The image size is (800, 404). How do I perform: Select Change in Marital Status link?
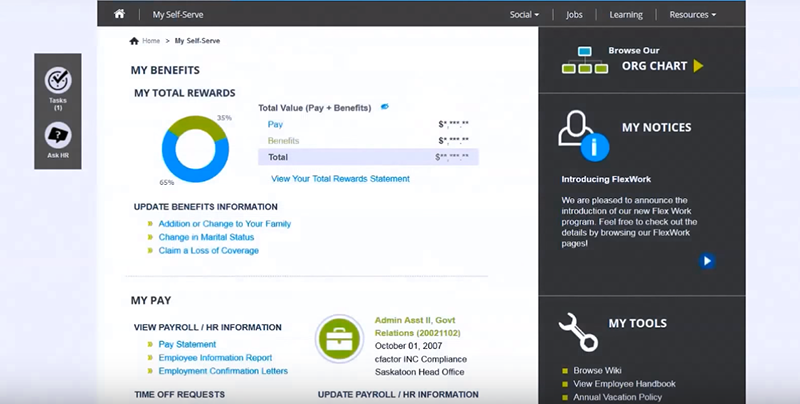point(207,237)
